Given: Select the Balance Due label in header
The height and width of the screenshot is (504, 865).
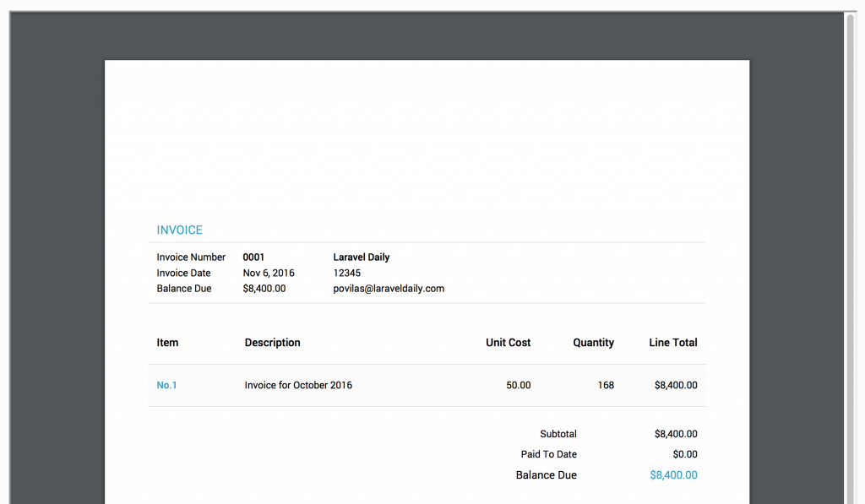Looking at the screenshot, I should tap(183, 288).
